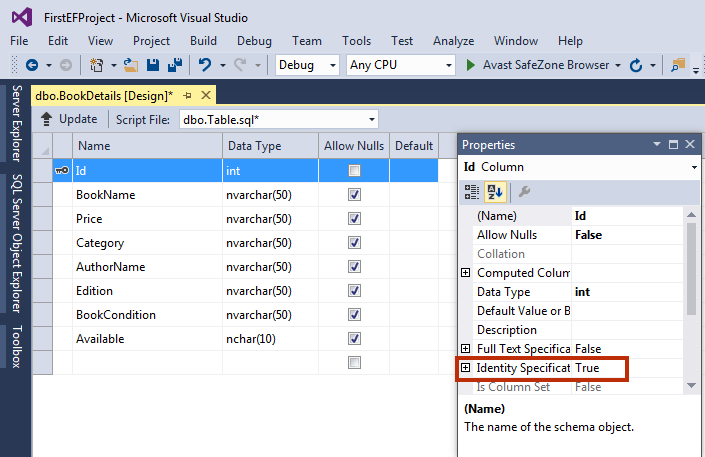Open the File menu

(x=19, y=41)
